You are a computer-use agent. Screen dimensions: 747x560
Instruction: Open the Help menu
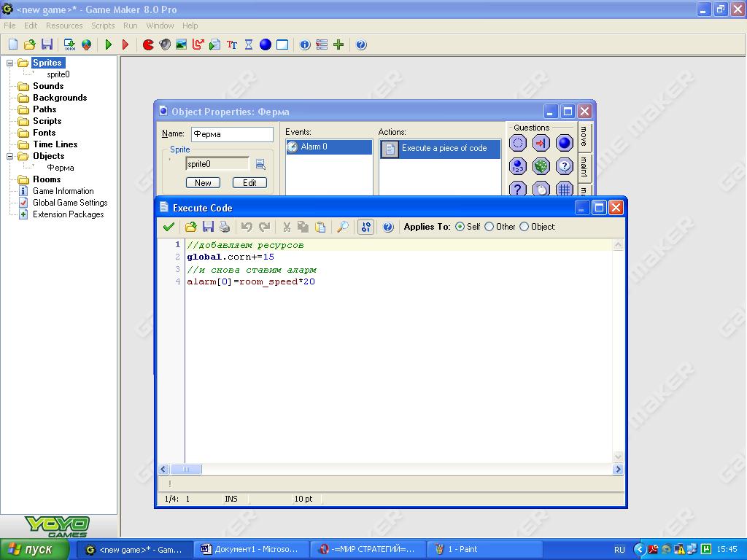pos(190,26)
